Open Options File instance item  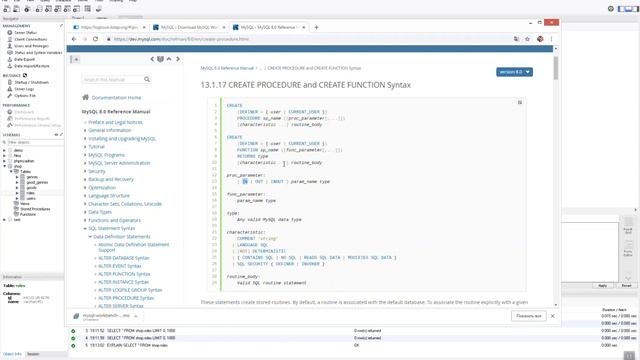pyautogui.click(x=25, y=96)
